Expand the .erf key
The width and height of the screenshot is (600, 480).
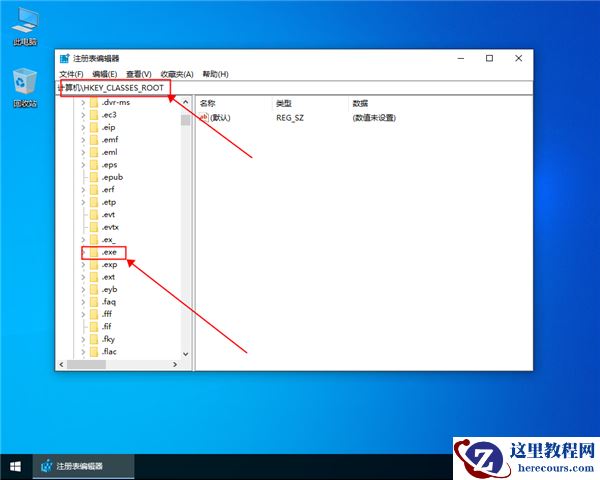pos(83,190)
